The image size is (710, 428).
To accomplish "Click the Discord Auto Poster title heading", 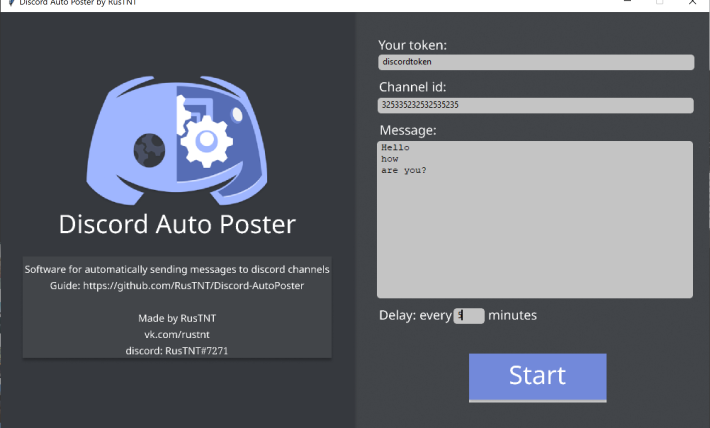I will (177, 224).
